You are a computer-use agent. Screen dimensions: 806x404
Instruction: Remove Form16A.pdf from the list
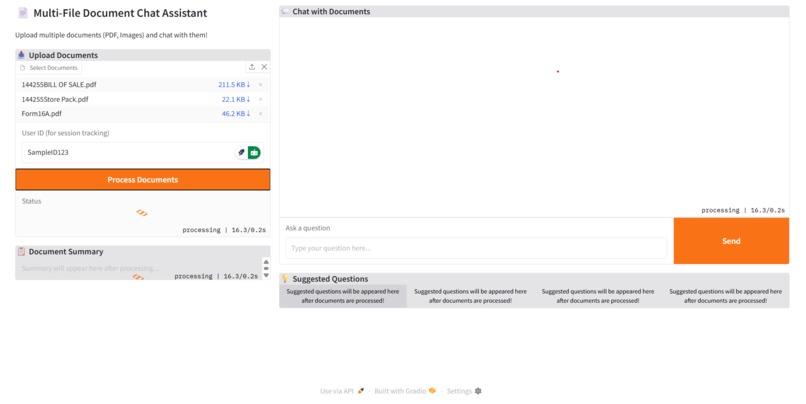[x=261, y=114]
